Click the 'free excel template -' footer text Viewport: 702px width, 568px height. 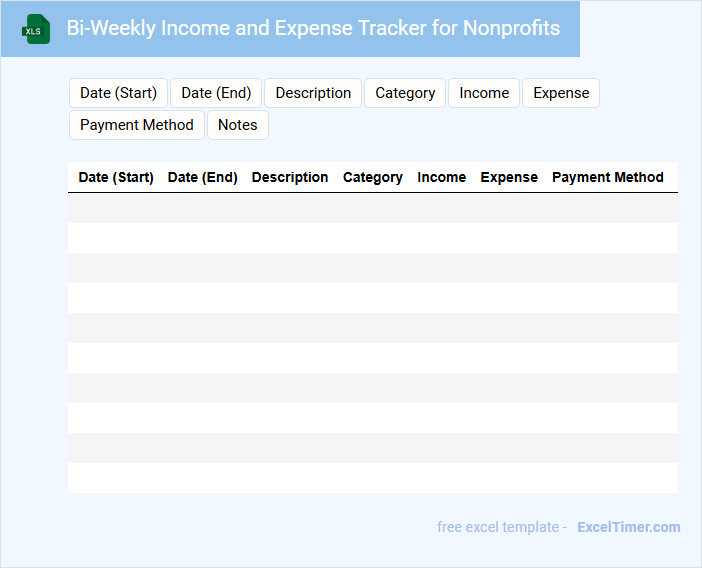pos(502,527)
